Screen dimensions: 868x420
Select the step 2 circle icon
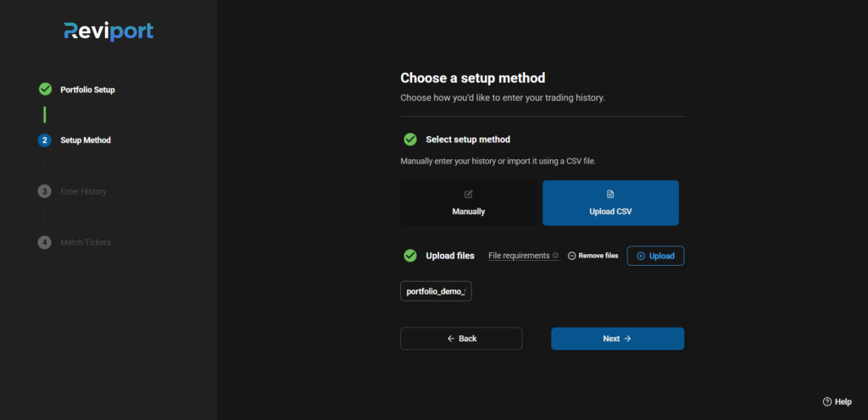(45, 141)
